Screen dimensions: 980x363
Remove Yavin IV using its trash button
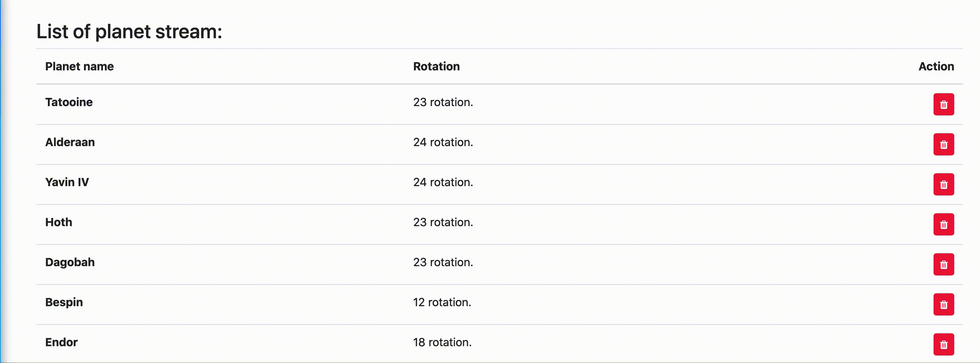click(x=944, y=184)
